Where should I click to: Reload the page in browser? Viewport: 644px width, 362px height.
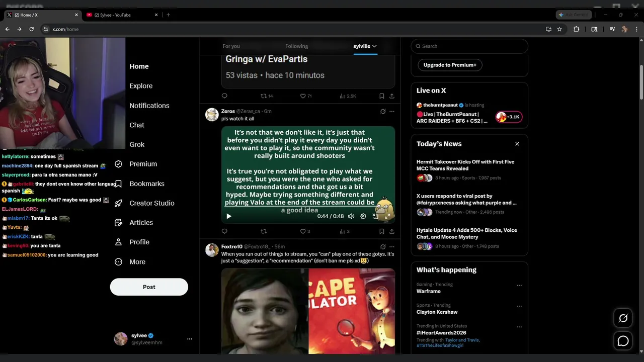(31, 29)
